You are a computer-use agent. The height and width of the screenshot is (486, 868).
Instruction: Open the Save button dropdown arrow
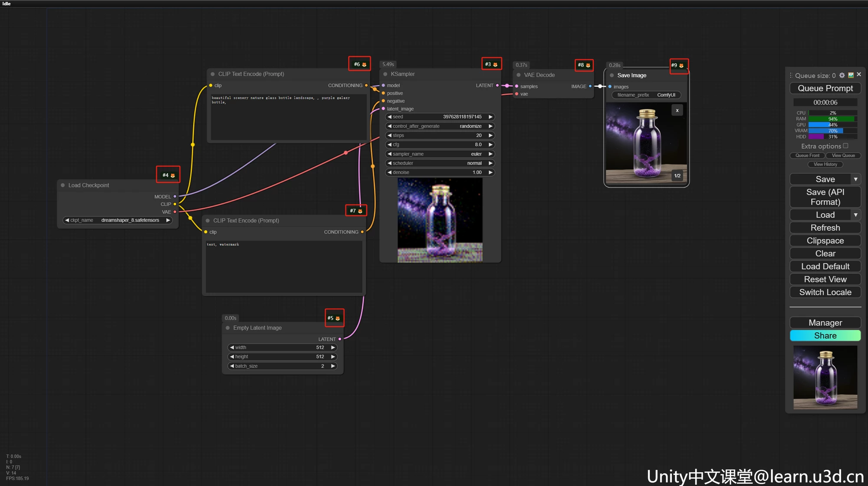pyautogui.click(x=855, y=179)
